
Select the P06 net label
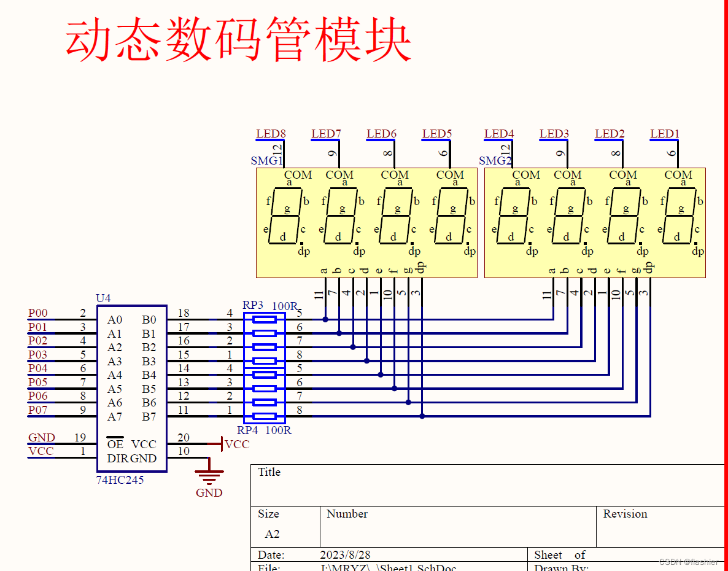37,395
